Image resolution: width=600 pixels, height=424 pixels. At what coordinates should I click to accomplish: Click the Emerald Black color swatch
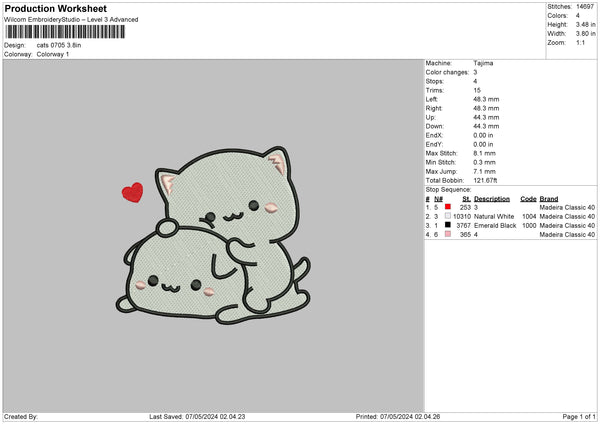448,225
